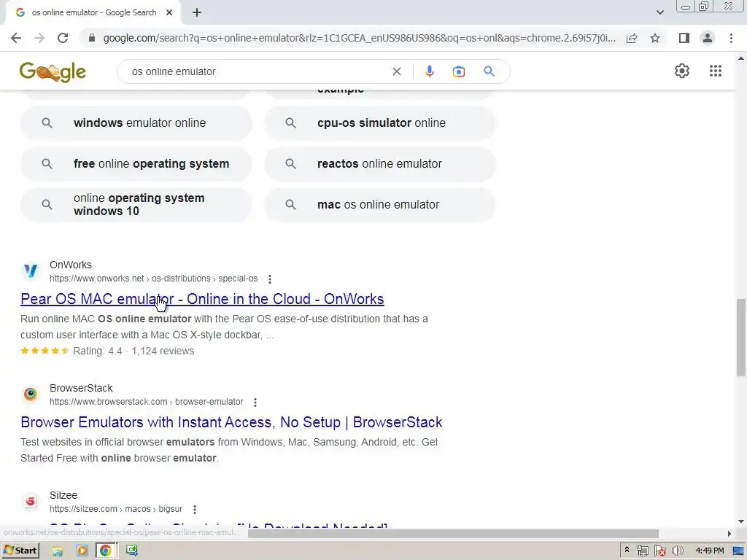This screenshot has height=560, width=747.
Task: Open the browserstack.com breadcrumb URL
Action: tap(146, 402)
